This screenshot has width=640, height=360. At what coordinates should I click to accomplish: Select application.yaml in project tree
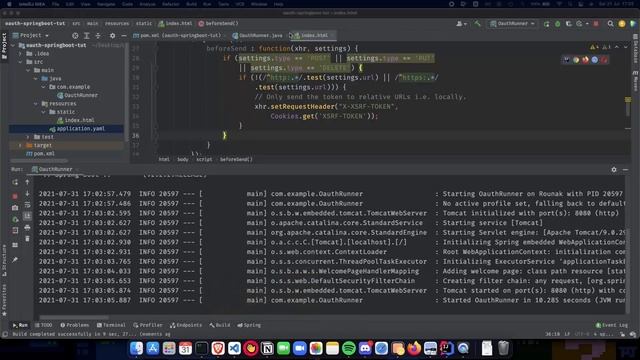pyautogui.click(x=67, y=129)
